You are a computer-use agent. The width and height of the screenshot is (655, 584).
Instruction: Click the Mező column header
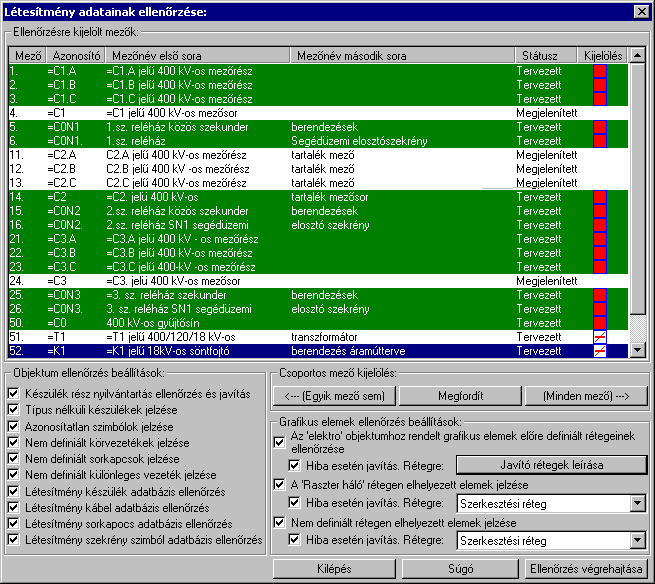[x=28, y=56]
